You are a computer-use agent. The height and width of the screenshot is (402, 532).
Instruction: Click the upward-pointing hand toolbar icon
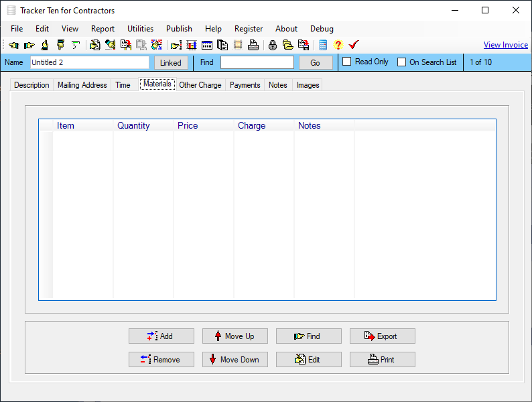45,45
